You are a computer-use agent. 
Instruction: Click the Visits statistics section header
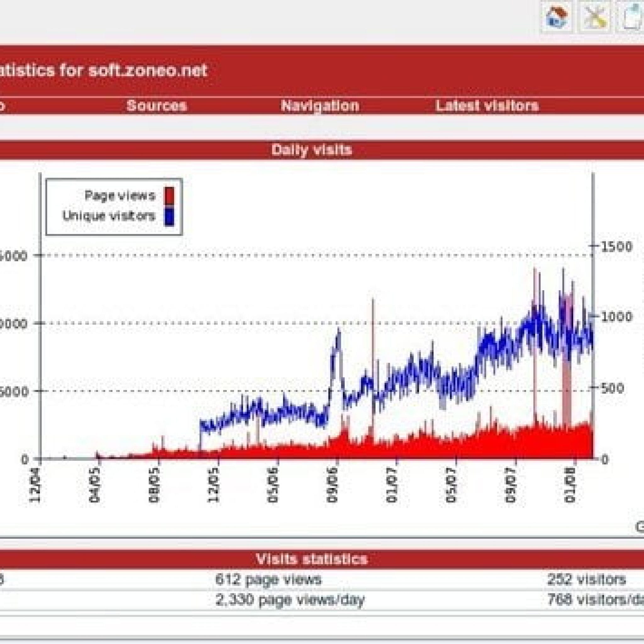(x=312, y=559)
